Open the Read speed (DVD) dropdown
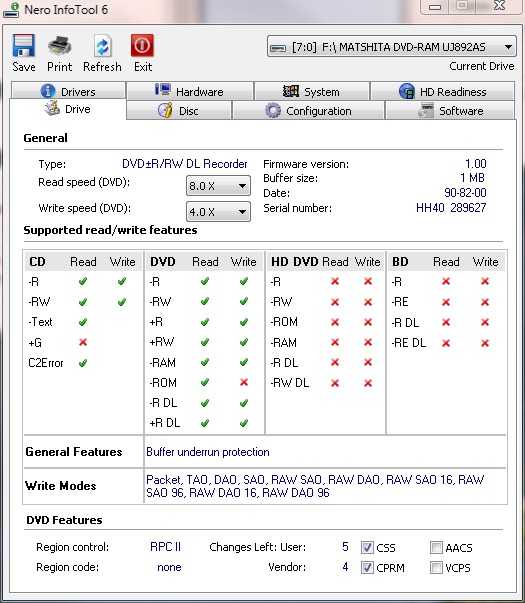 [x=218, y=186]
